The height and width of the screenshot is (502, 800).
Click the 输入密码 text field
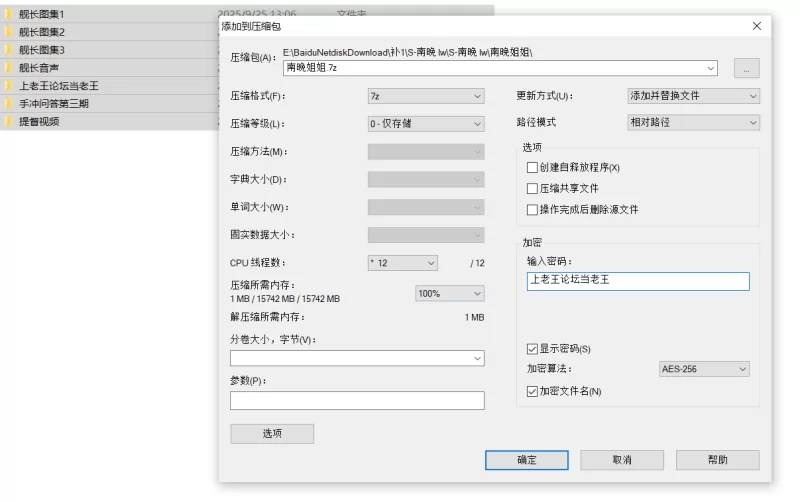(x=637, y=281)
